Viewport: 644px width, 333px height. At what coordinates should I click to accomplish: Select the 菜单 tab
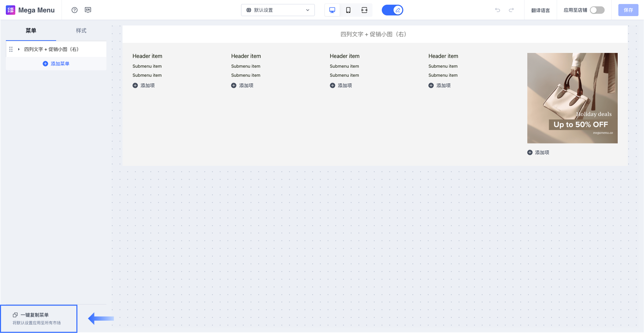(31, 30)
